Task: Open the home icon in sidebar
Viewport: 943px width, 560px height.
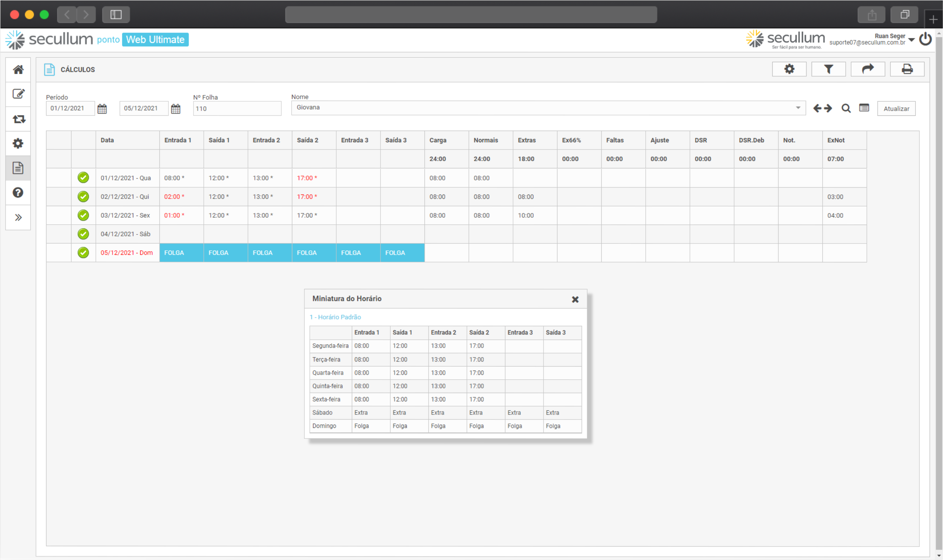Action: 18,70
